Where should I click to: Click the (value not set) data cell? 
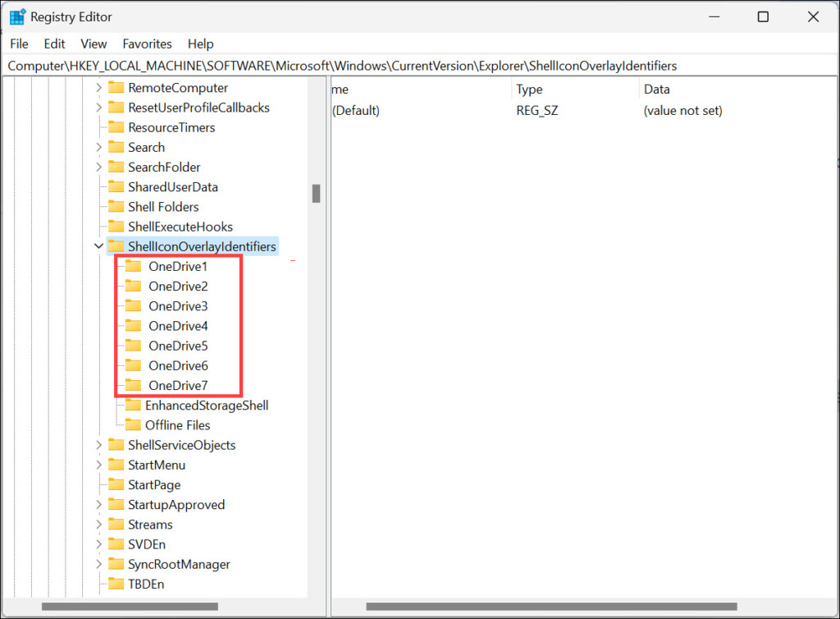click(x=682, y=110)
